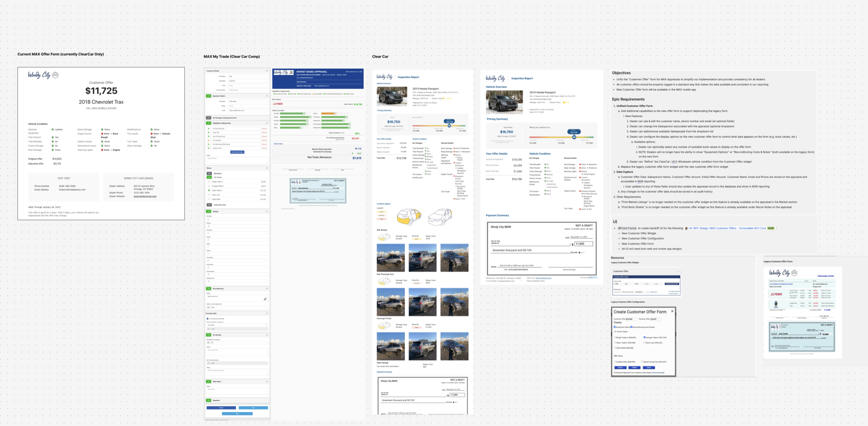Click the Add Another Option button

tap(237, 152)
